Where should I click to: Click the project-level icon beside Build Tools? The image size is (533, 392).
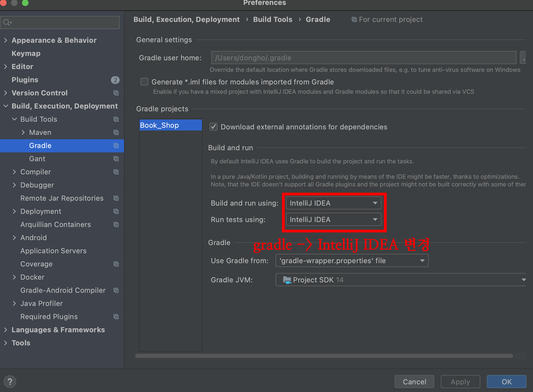click(116, 119)
